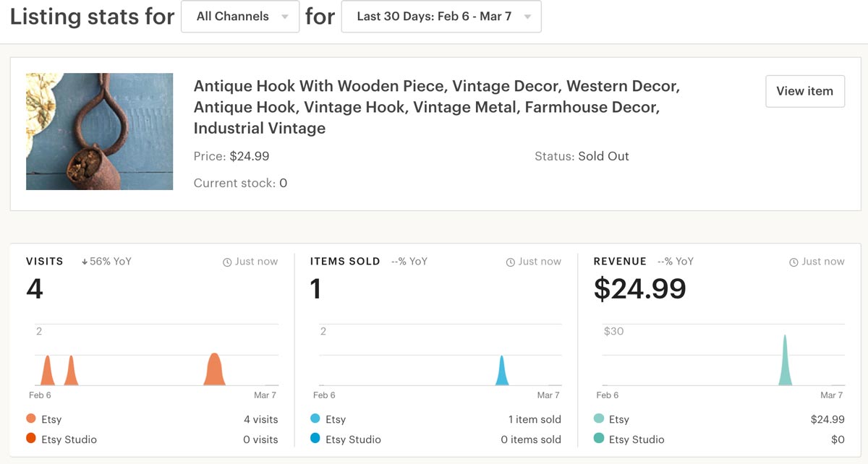Open the All Channels dropdown

(240, 17)
